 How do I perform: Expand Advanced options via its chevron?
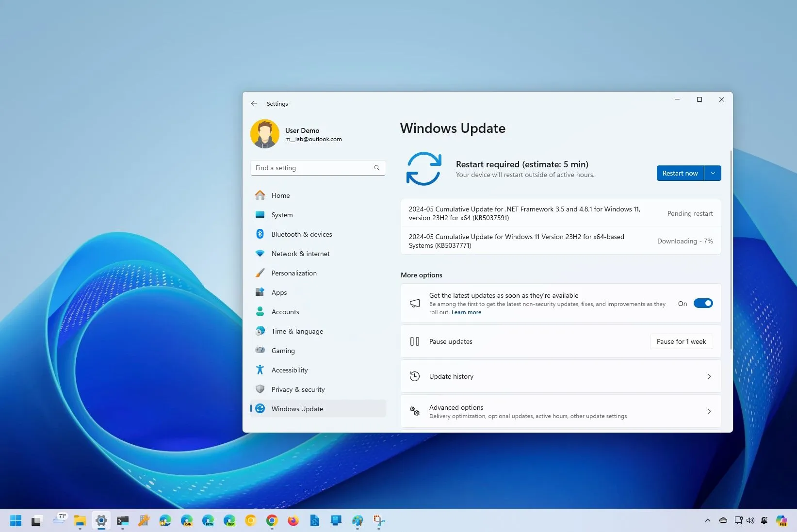click(709, 411)
